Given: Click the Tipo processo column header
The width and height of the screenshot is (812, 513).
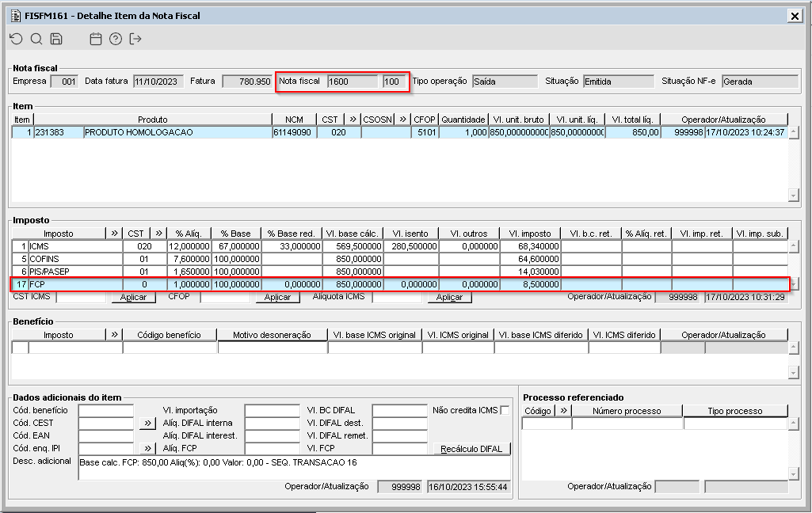Looking at the screenshot, I should 735,411.
